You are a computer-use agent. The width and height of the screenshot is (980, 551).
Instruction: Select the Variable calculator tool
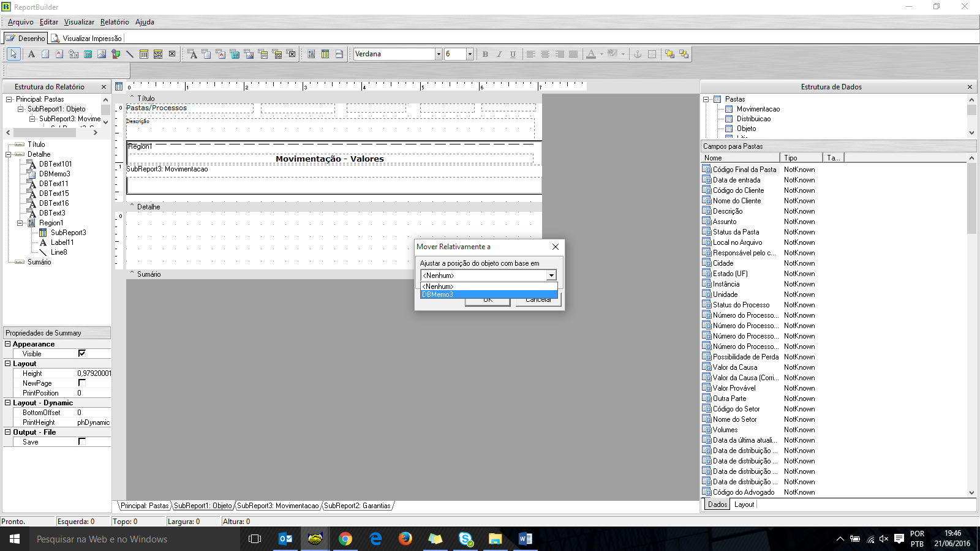[x=88, y=54]
